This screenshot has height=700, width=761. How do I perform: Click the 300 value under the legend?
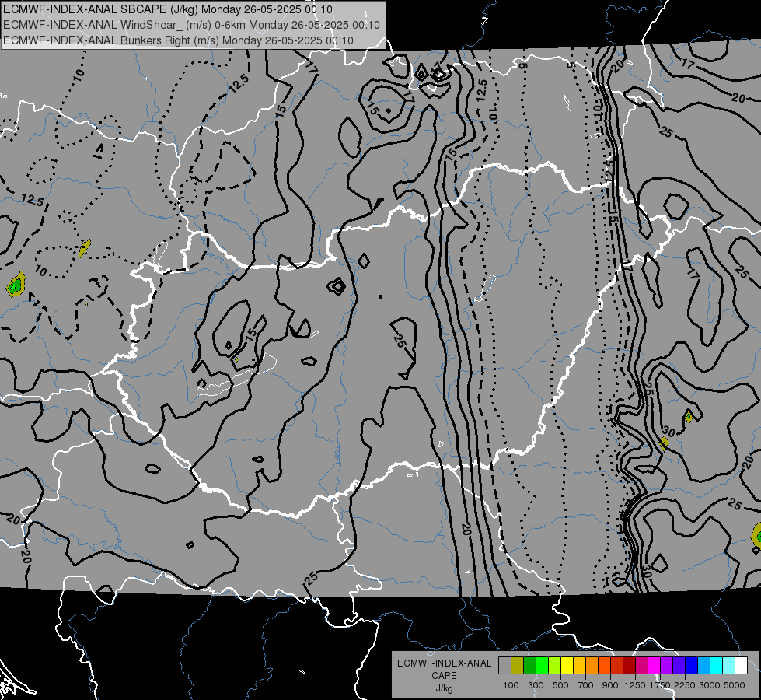536,685
